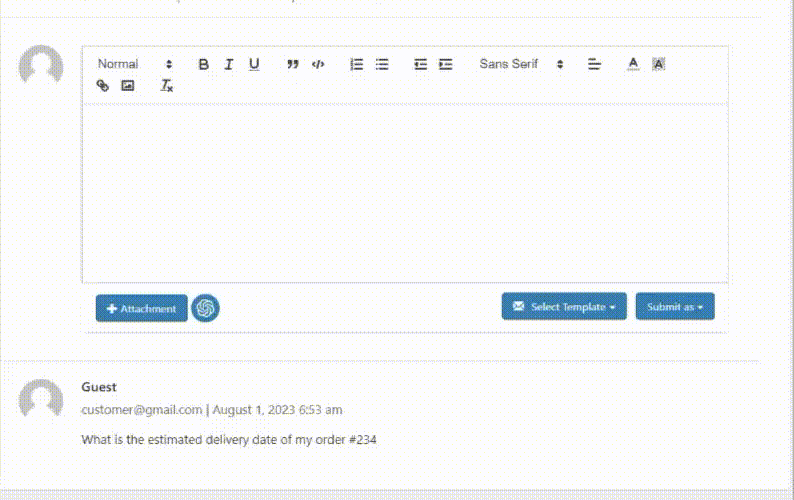This screenshot has width=794, height=500.
Task: Open the Normal heading size dropdown
Action: [x=134, y=64]
